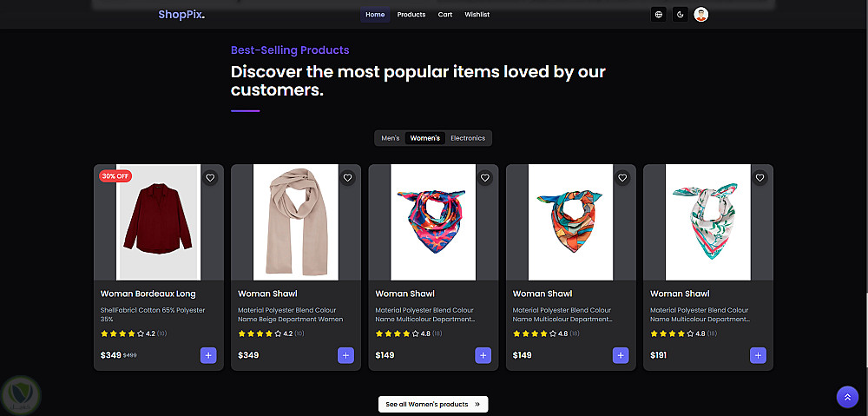Open the Products page in navbar
The height and width of the screenshot is (416, 868).
[x=411, y=15]
